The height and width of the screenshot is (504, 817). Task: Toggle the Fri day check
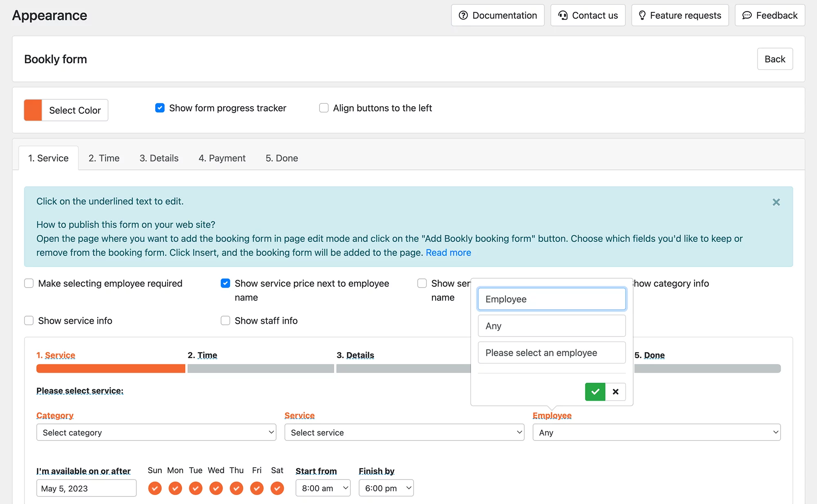(x=257, y=488)
